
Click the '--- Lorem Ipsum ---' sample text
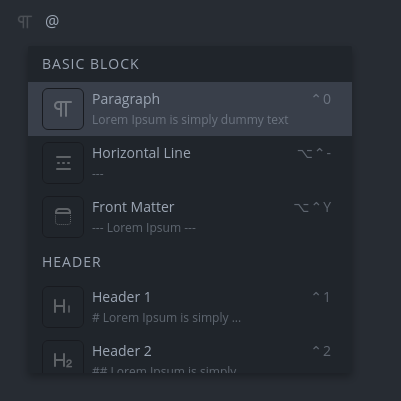tap(144, 228)
